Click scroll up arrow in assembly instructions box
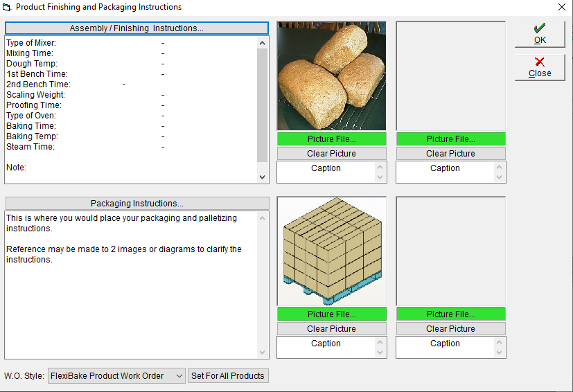Screen dimensions: 573x392 pyautogui.click(x=262, y=43)
